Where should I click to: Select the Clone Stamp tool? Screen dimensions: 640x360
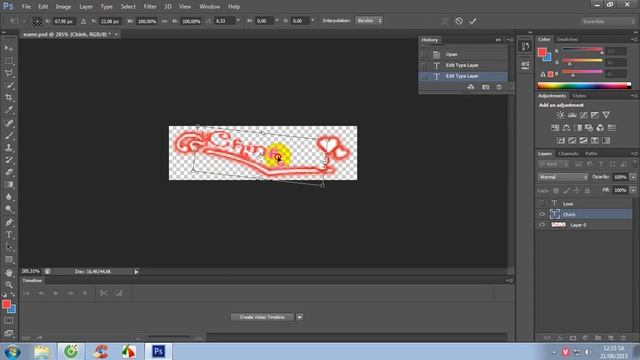pos(9,147)
